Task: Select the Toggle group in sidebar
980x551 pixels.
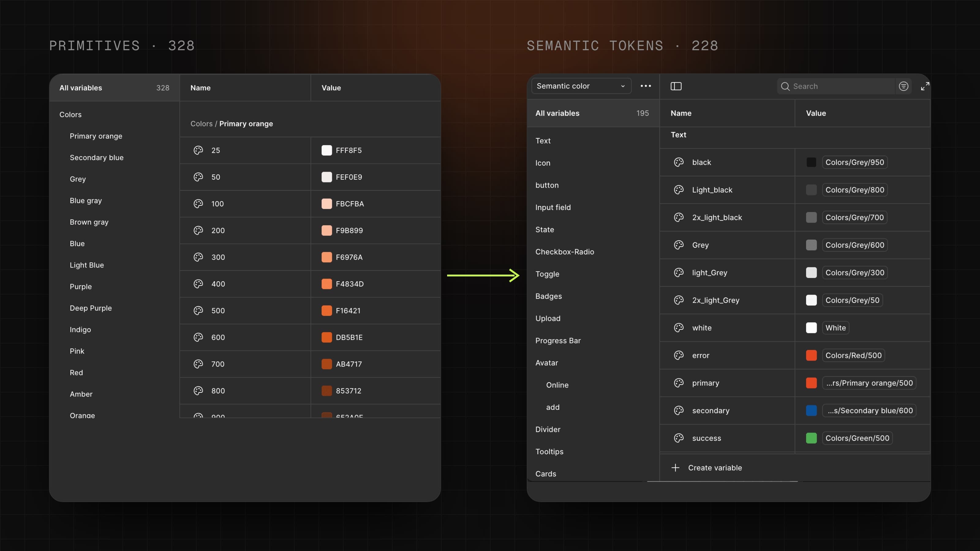Action: coord(547,274)
